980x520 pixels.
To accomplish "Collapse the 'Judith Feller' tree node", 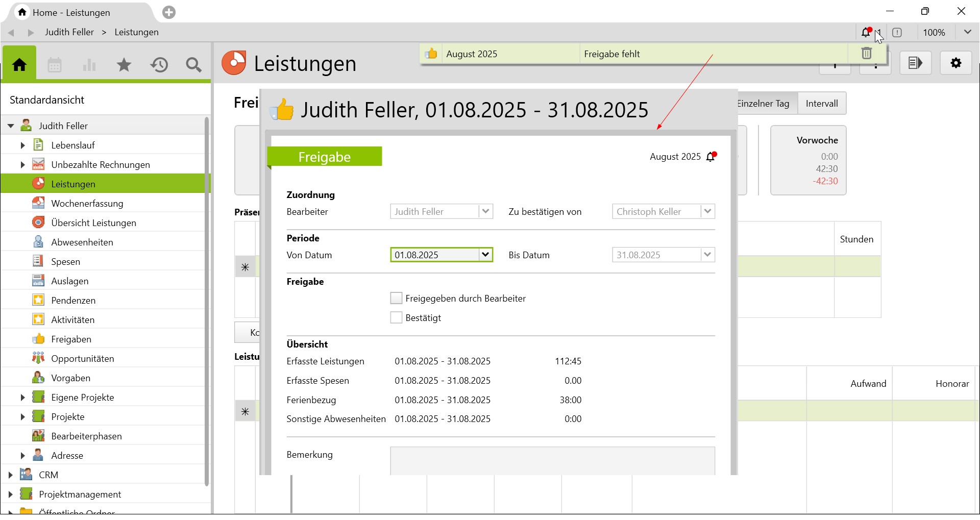I will (x=11, y=126).
